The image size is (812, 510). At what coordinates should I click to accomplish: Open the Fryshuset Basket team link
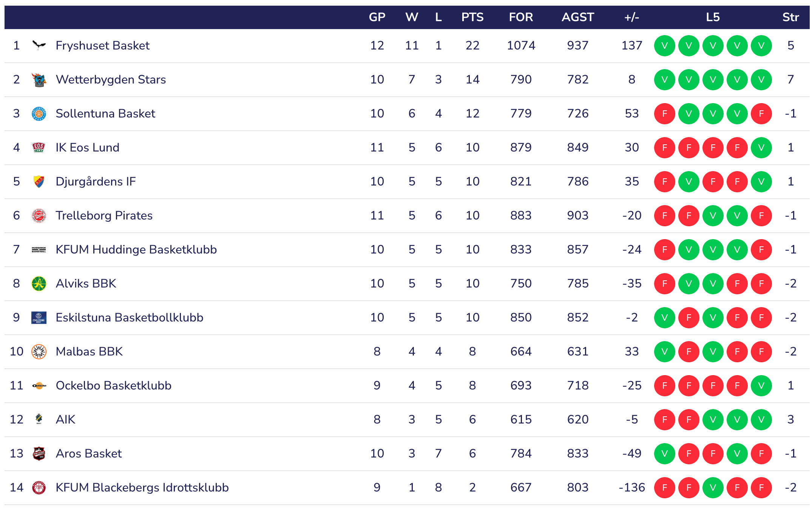tap(102, 46)
